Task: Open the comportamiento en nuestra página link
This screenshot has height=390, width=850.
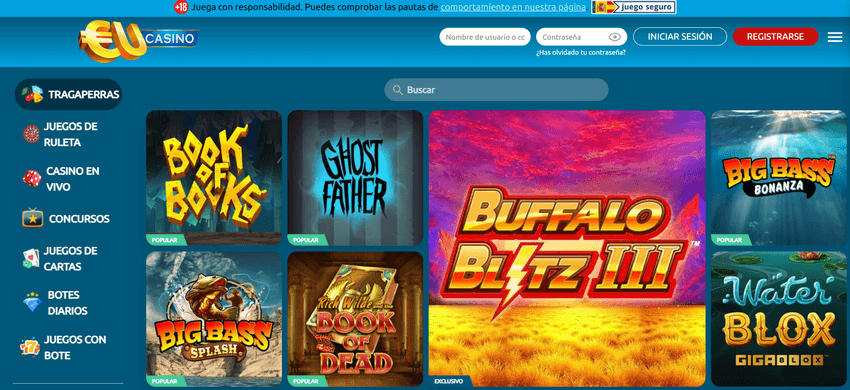Action: pyautogui.click(x=513, y=8)
